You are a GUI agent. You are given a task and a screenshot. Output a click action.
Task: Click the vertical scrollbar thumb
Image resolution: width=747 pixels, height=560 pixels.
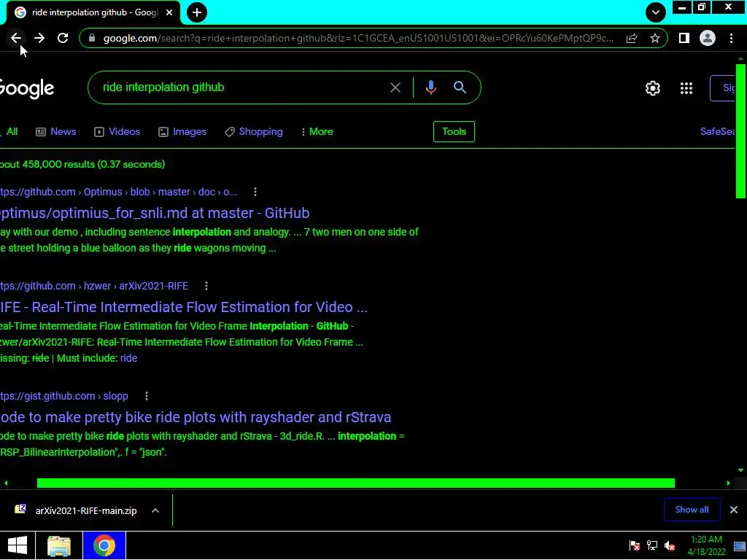point(740,131)
